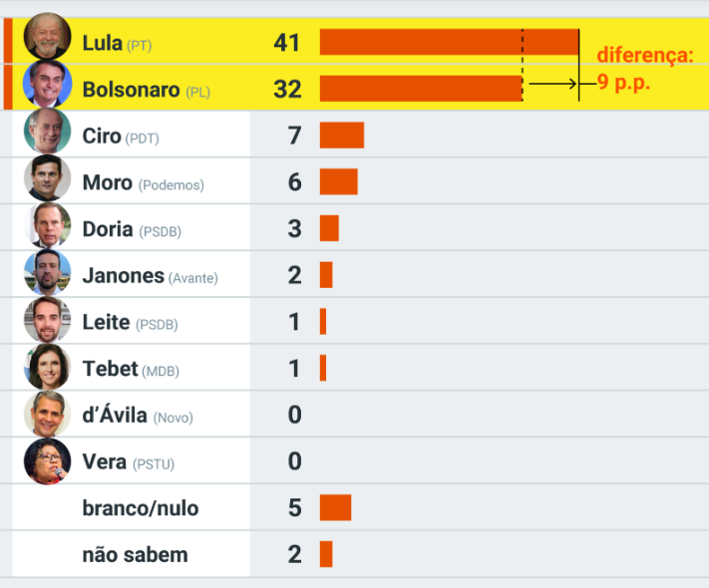
Task: Click the "diferença: 9 p.p." label
Action: 643,69
